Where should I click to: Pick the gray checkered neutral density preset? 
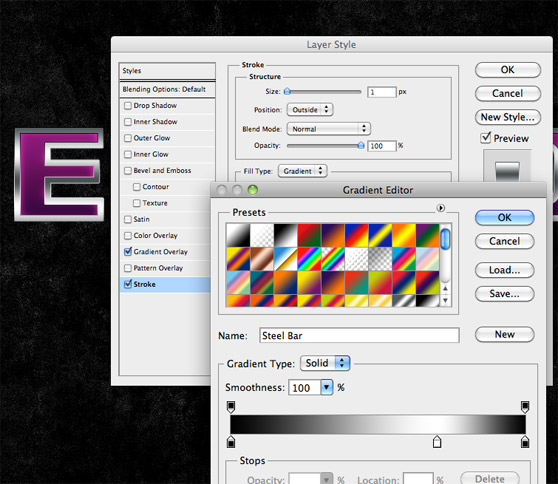click(x=380, y=259)
